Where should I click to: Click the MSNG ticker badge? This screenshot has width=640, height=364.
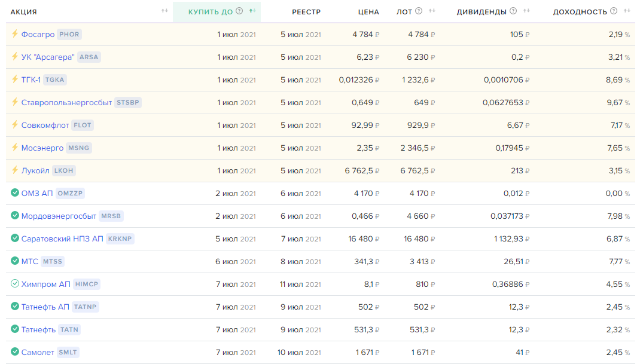click(79, 148)
